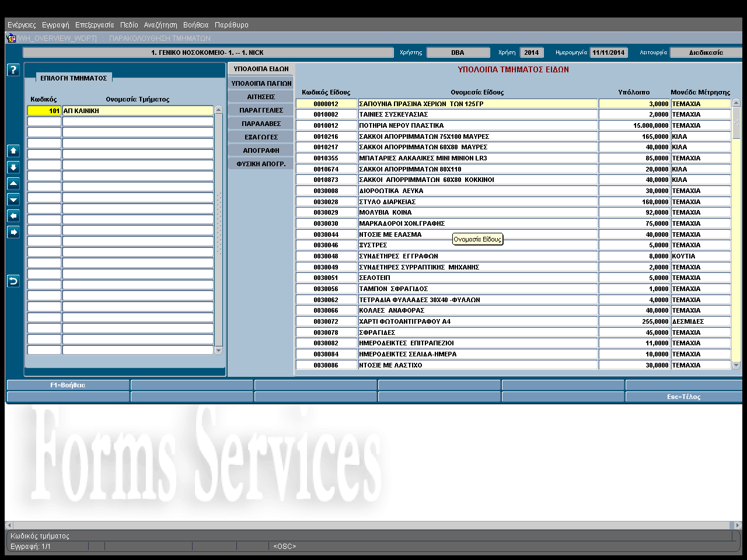The image size is (747, 560).
Task: Click the curved return arrow icon
Action: 13,281
